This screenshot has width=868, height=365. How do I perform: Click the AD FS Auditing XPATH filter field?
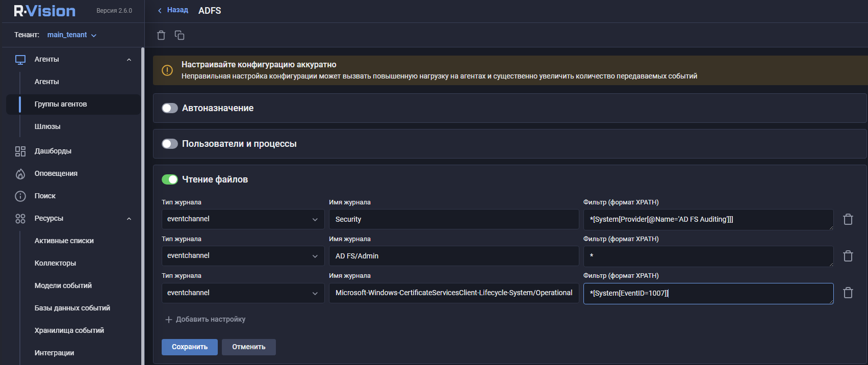tap(708, 220)
